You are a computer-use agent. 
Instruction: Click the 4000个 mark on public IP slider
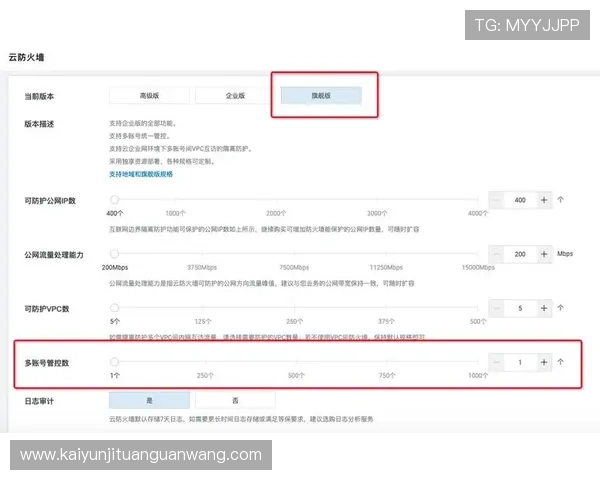(478, 213)
